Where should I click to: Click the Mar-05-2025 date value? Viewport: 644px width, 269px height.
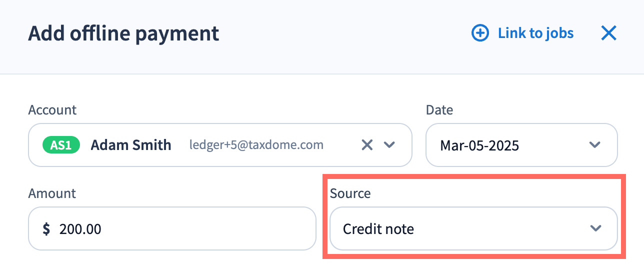(x=479, y=145)
